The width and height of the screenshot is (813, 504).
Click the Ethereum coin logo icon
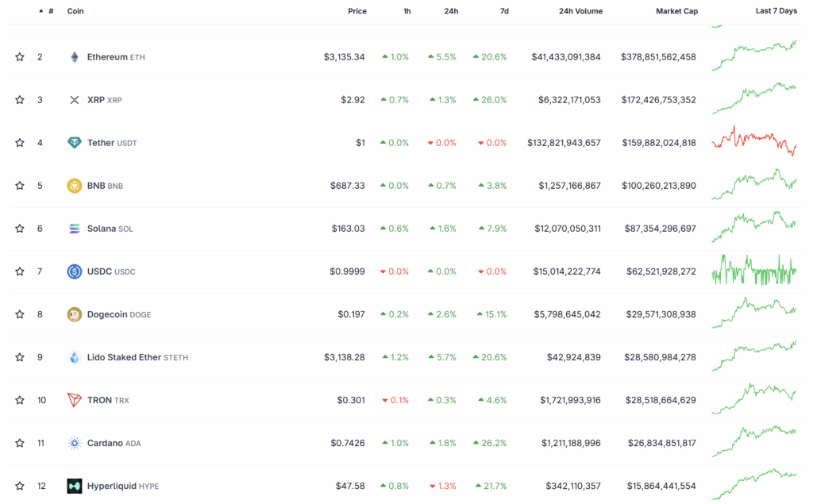tap(74, 57)
